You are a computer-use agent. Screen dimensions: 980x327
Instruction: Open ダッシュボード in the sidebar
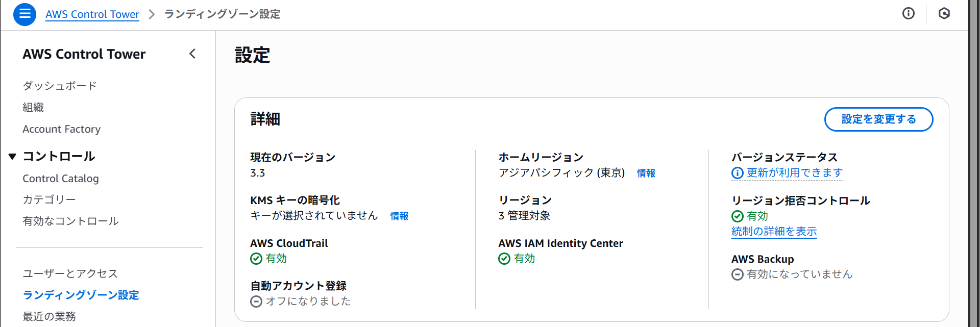[x=60, y=86]
